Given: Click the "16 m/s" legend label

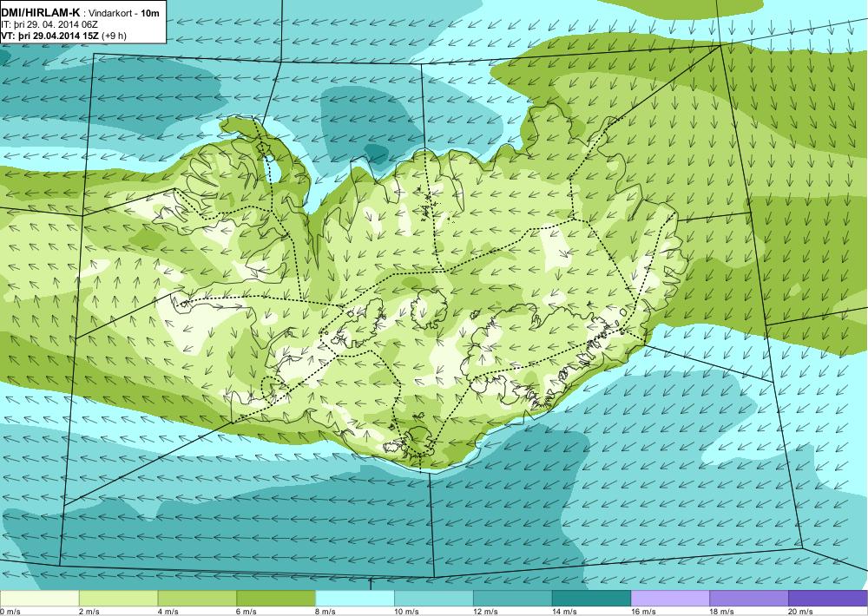Looking at the screenshot, I should pos(643,612).
